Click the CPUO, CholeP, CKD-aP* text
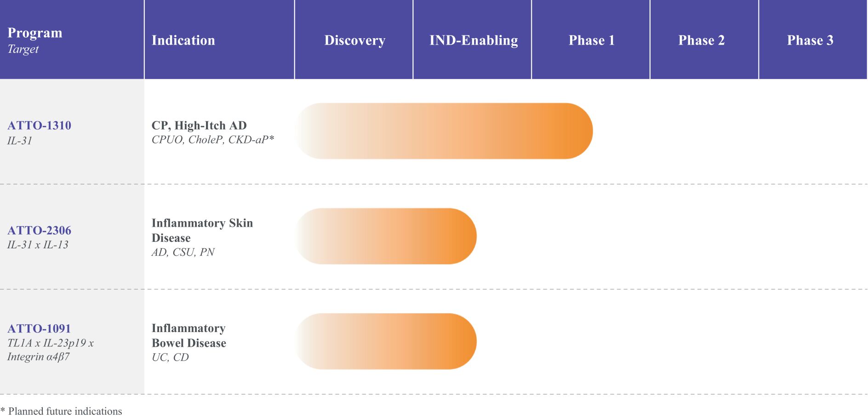 click(x=213, y=140)
